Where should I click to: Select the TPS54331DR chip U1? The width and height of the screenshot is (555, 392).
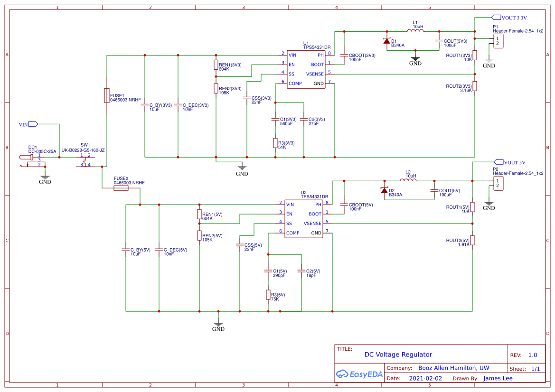coord(306,69)
